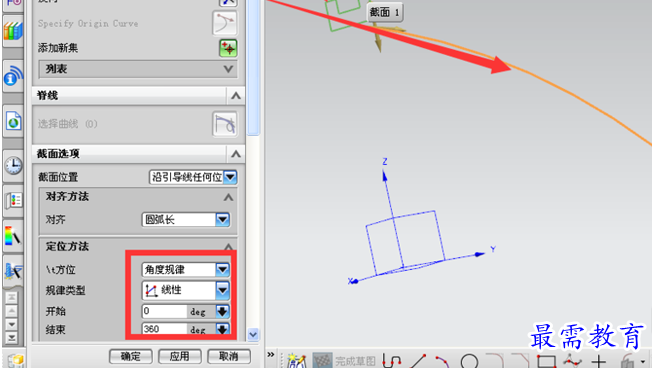Screen dimensions: 652x368
Task: Click the 开始 angle value field
Action: click(x=164, y=311)
